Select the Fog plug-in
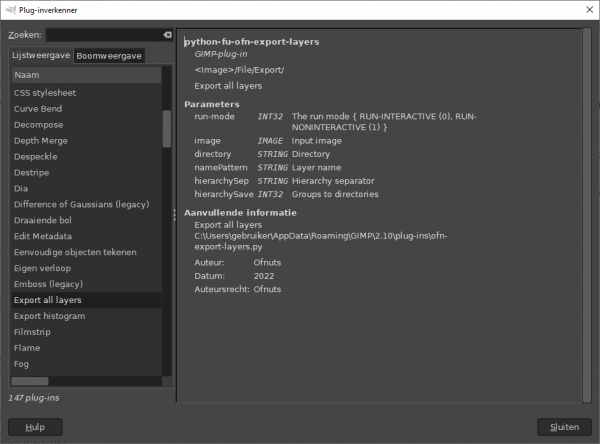 (x=86, y=364)
